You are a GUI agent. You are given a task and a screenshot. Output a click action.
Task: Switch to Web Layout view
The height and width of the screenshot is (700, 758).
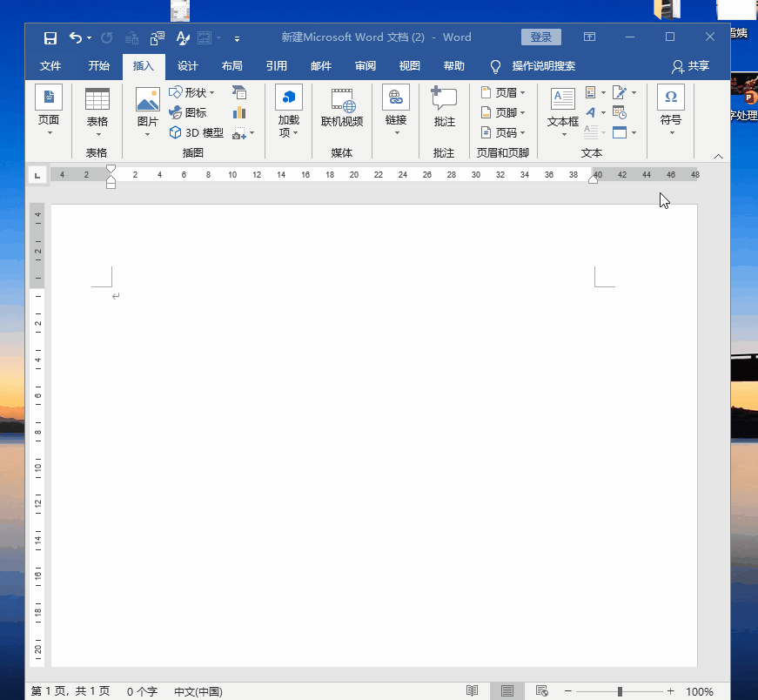[541, 691]
